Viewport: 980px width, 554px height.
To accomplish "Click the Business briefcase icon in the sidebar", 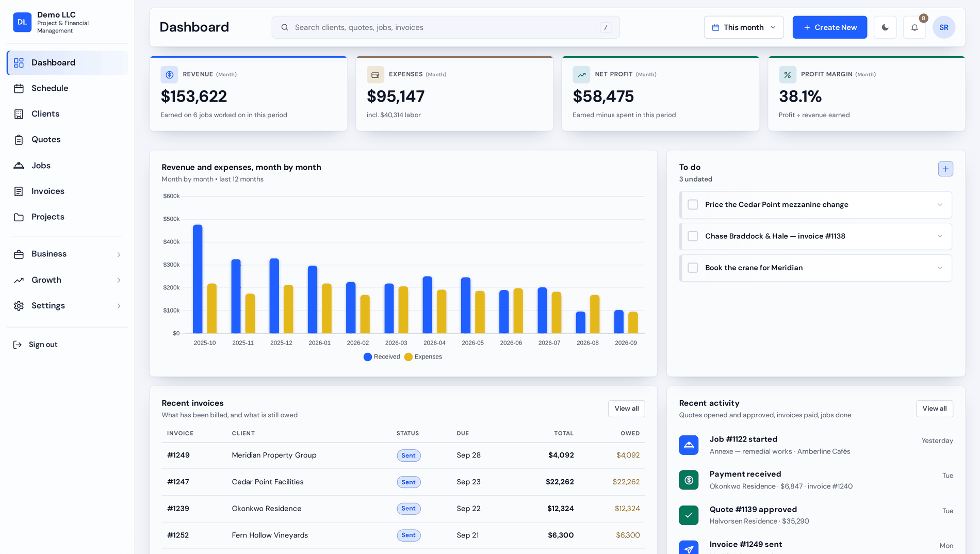I will 19,254.
